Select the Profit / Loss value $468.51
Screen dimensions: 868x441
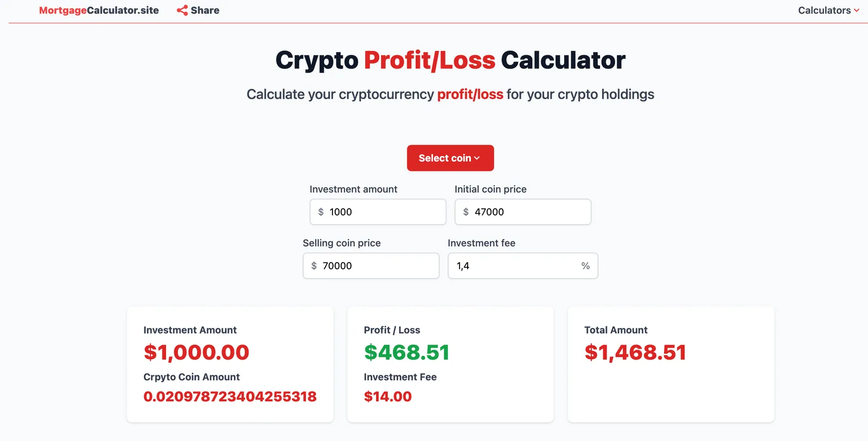pyautogui.click(x=407, y=353)
